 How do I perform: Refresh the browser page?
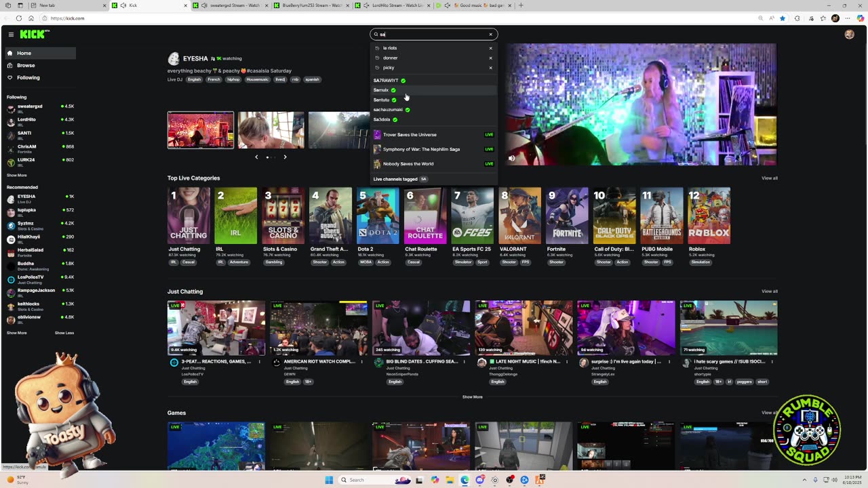point(18,18)
